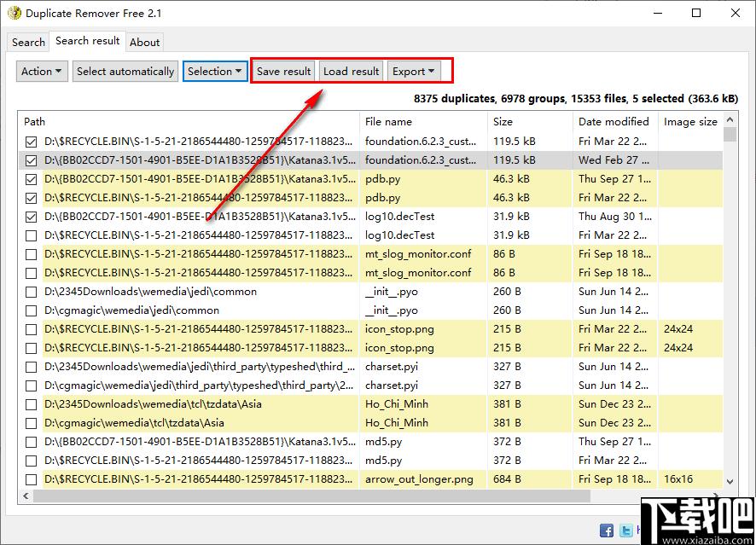Click the horizontal scrollbar left arrow
This screenshot has width=756, height=545.
pyautogui.click(x=26, y=496)
